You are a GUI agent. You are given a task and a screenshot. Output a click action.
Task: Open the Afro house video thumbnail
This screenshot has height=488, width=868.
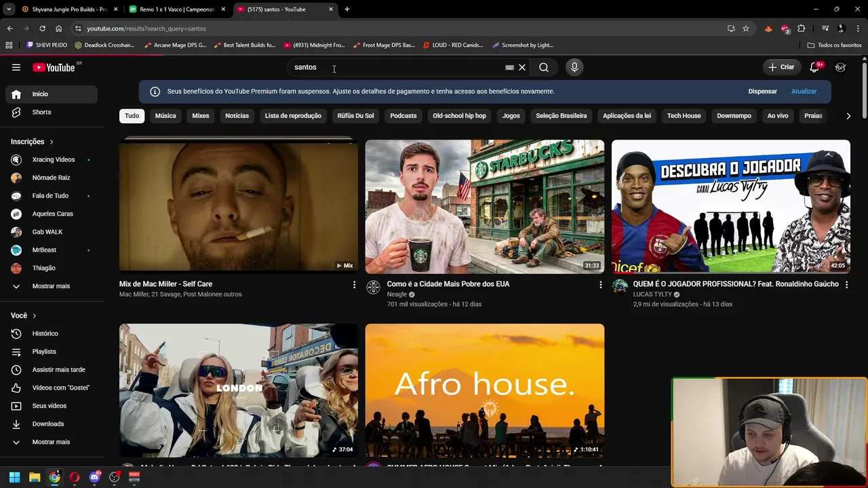[x=485, y=390]
